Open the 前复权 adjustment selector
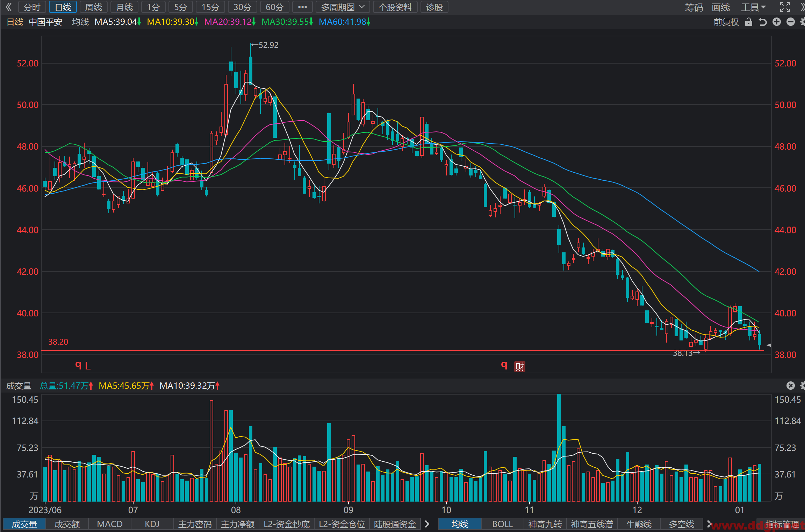805x532 pixels. coord(726,22)
